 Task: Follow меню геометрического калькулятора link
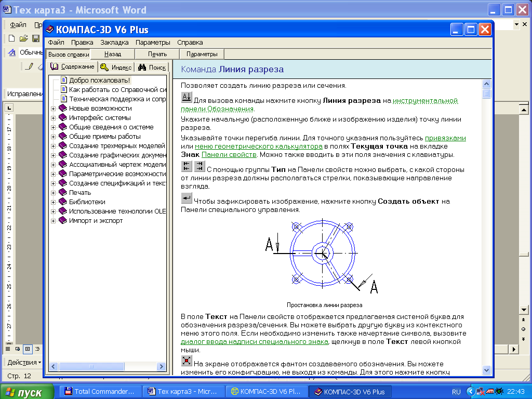click(259, 146)
